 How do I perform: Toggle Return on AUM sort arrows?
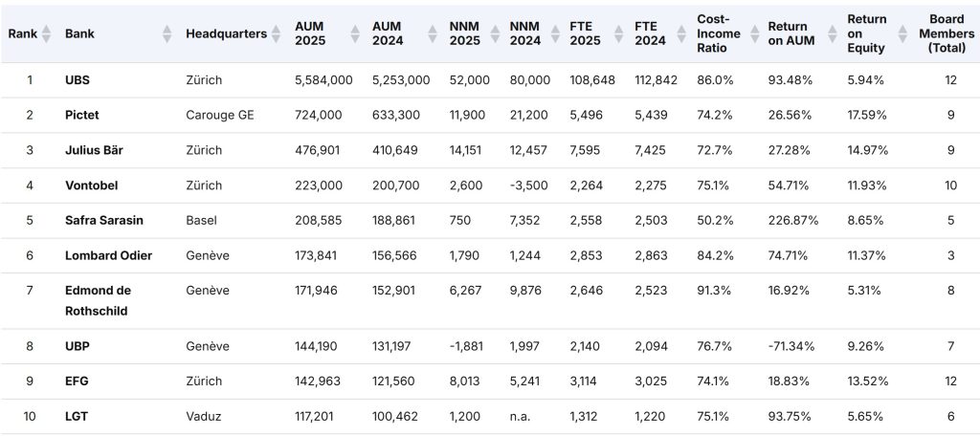[832, 33]
